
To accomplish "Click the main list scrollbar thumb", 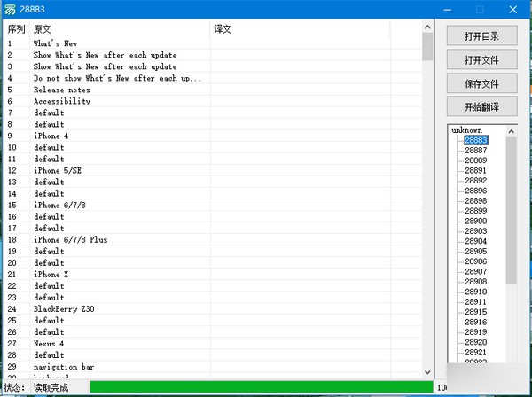I will click(x=427, y=47).
